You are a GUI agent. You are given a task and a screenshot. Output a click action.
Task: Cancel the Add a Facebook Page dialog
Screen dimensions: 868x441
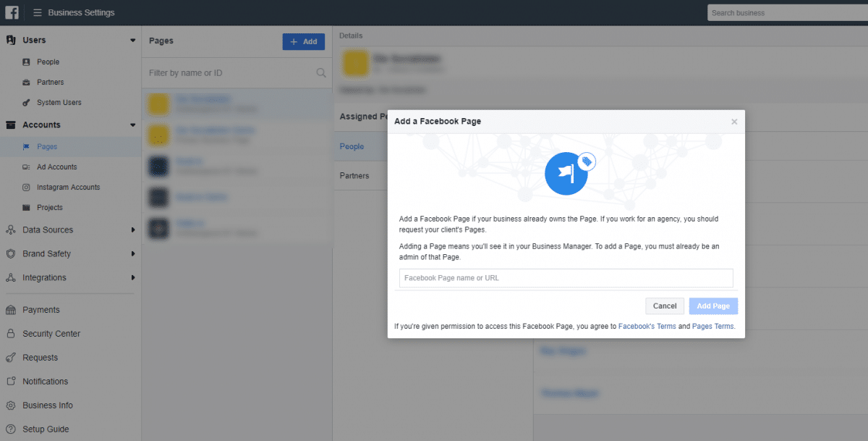(x=665, y=306)
